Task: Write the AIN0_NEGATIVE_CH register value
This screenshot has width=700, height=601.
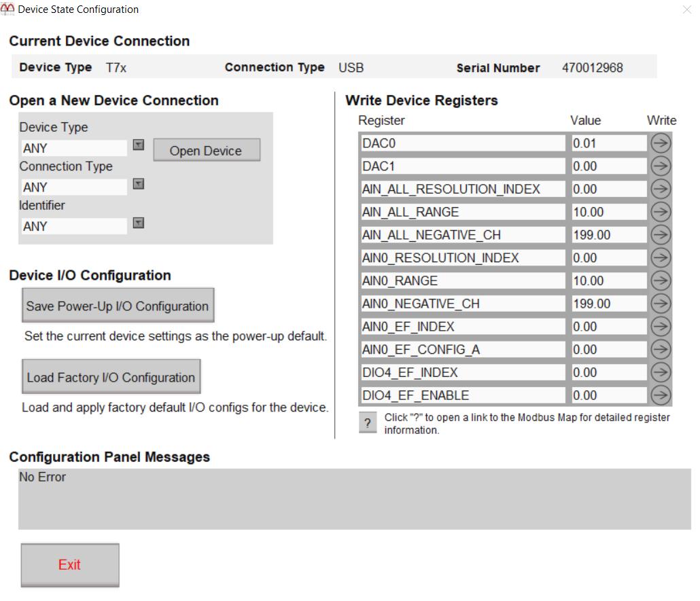Action: pyautogui.click(x=661, y=304)
